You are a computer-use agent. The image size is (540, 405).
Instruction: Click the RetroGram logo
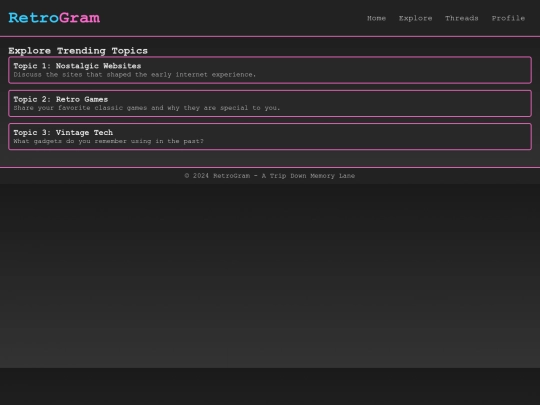pos(54,18)
